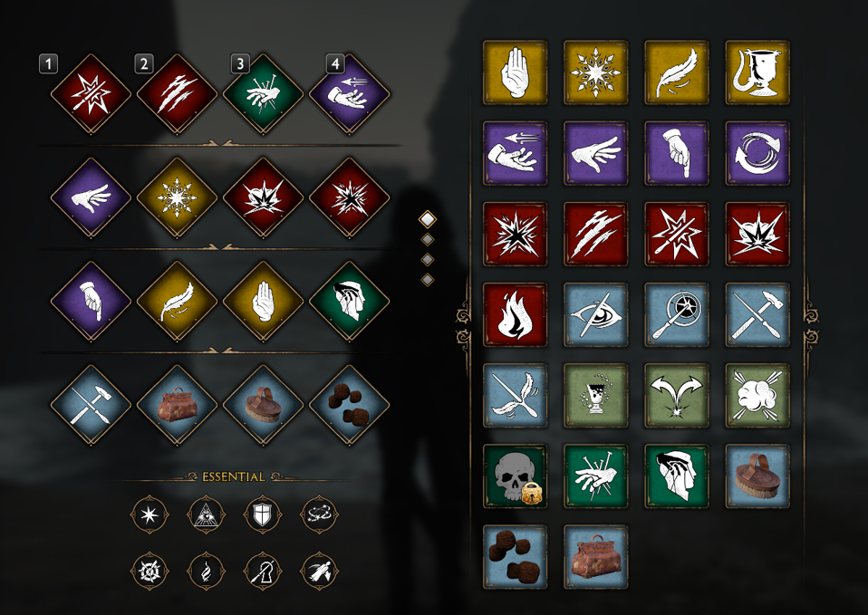Viewport: 868px width, 615px height.
Task: Switch to the fourth spell set diamond indicator
Action: click(428, 280)
